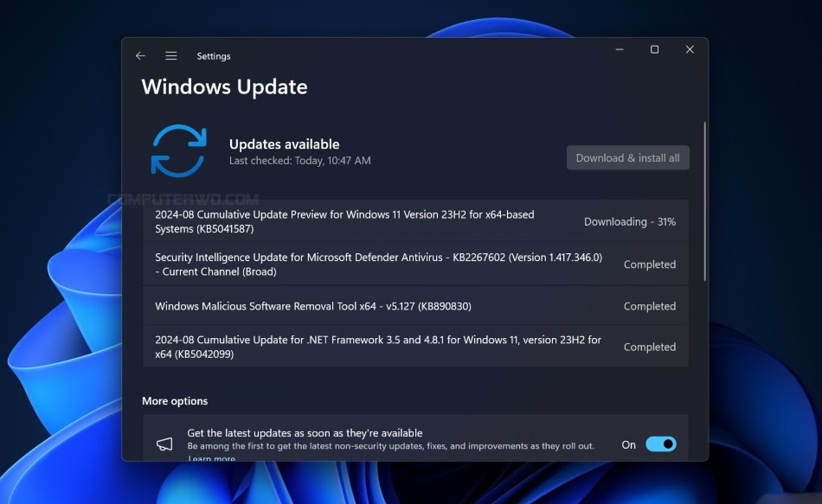Click the Downloading - 31% status
822x504 pixels.
coord(630,221)
